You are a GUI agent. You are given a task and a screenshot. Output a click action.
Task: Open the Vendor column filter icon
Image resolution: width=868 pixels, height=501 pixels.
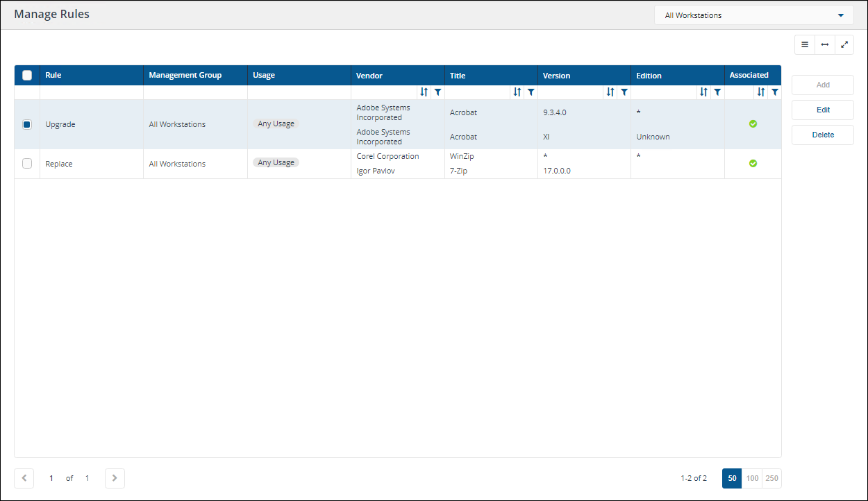437,92
